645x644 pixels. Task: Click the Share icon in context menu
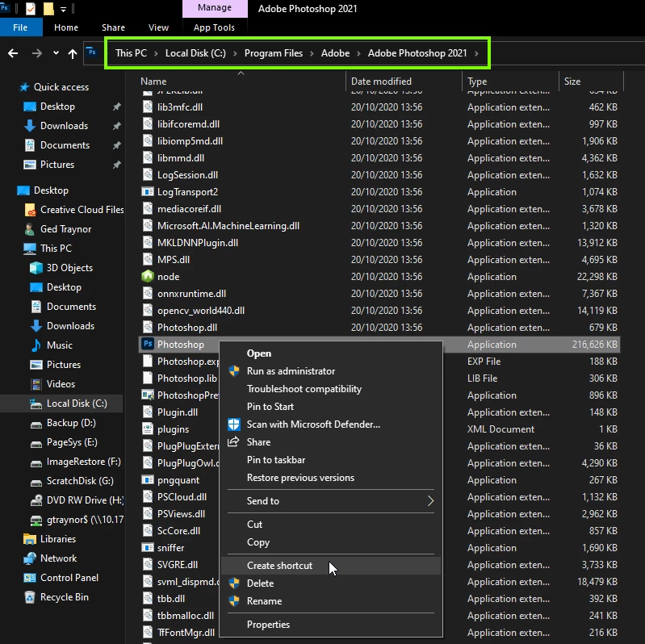pyautogui.click(x=233, y=441)
